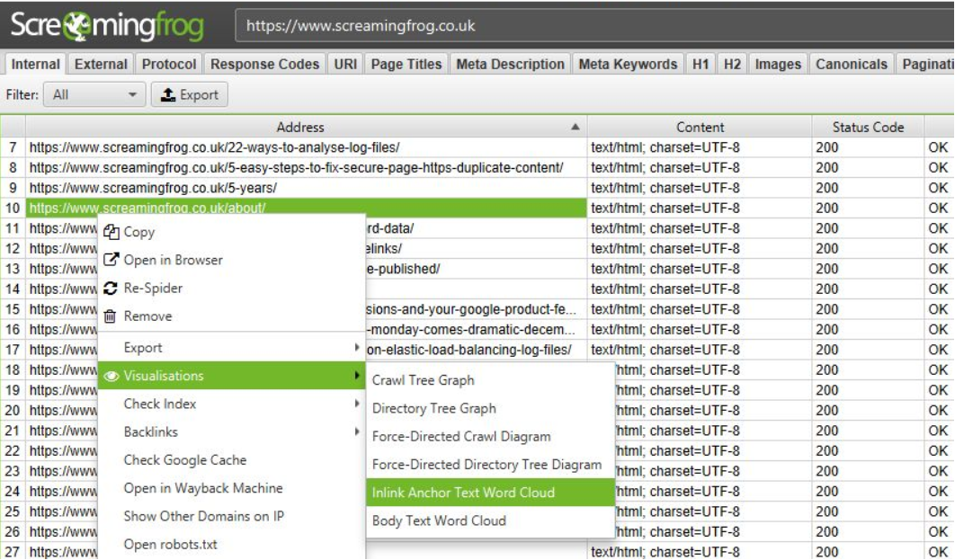
Task: Select Crawl Tree Graph visualisation
Action: (490, 380)
